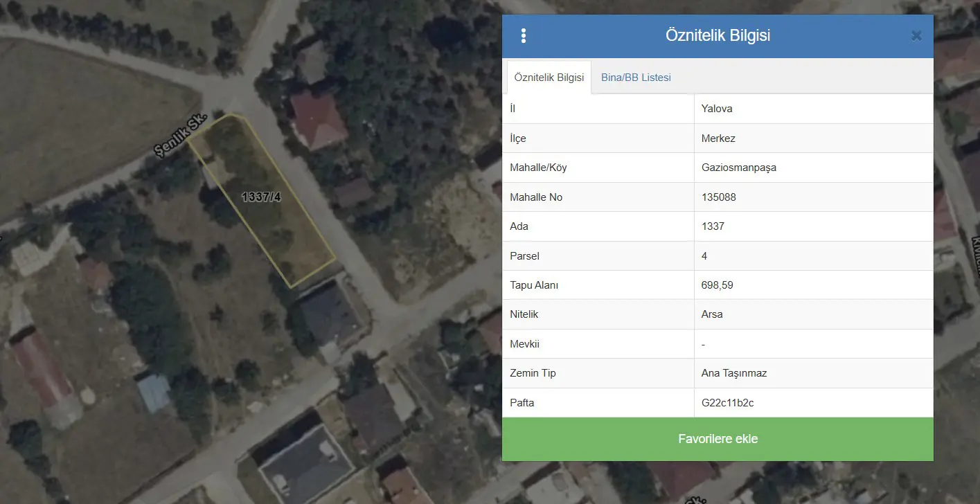Select the Gaziosmanpaşa neighborhood value
The height and width of the screenshot is (504, 980).
click(x=739, y=168)
